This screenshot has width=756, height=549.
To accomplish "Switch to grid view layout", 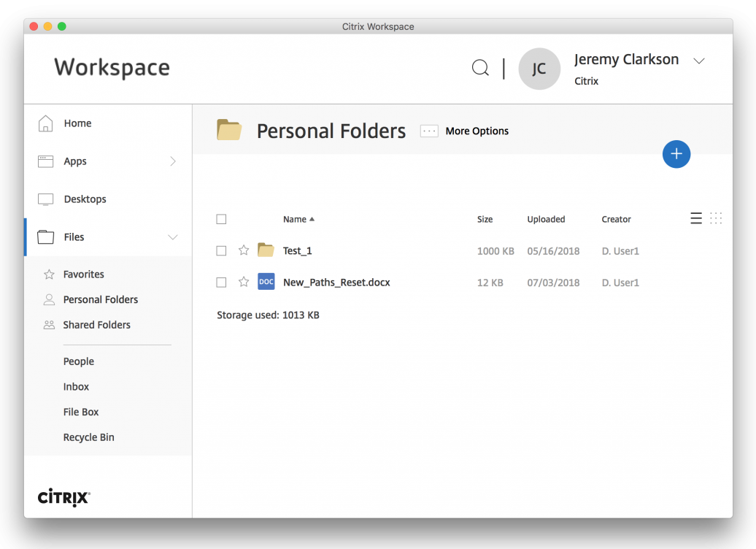I will coord(716,218).
